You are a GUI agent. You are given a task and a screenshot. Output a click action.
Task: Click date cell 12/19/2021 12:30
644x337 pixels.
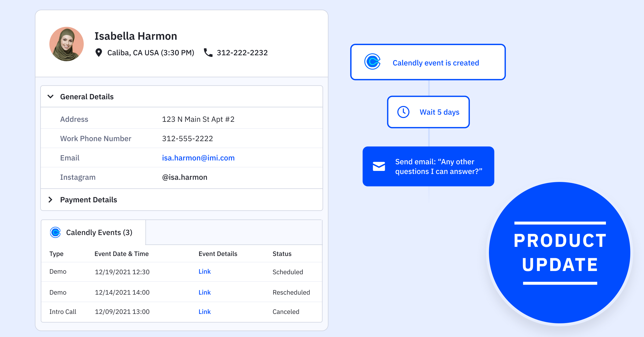click(x=122, y=272)
